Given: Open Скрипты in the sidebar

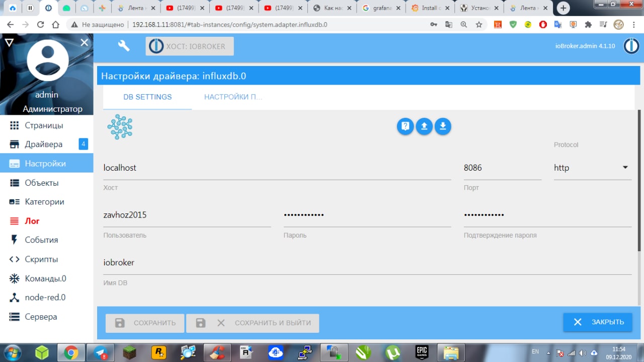Looking at the screenshot, I should [47, 259].
